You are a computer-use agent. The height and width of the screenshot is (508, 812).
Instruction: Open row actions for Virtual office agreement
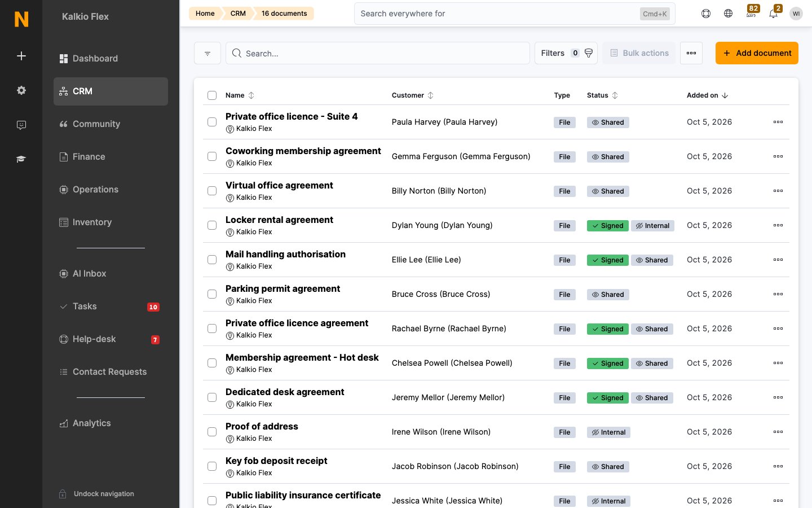click(778, 191)
